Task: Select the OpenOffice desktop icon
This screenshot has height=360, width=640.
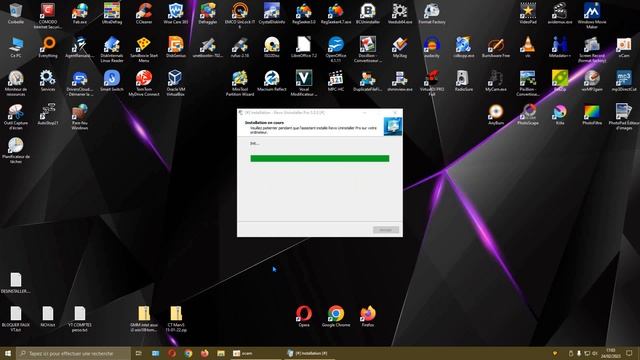Action: coord(336,49)
